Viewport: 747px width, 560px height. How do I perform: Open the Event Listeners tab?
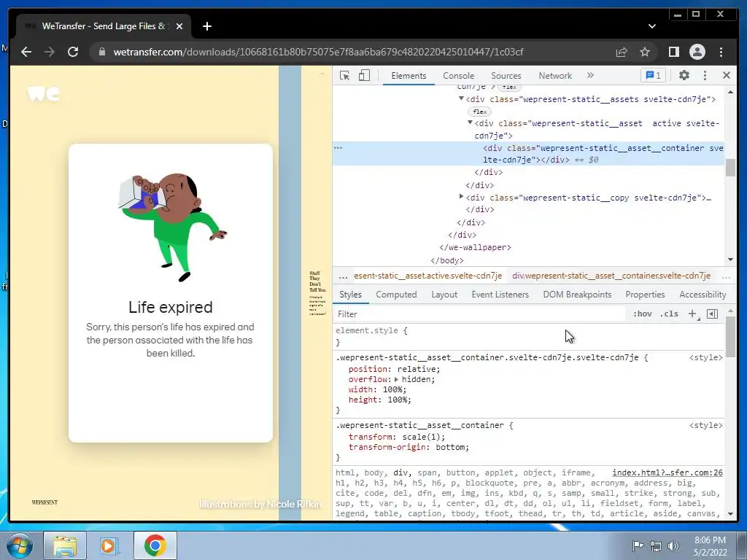500,295
